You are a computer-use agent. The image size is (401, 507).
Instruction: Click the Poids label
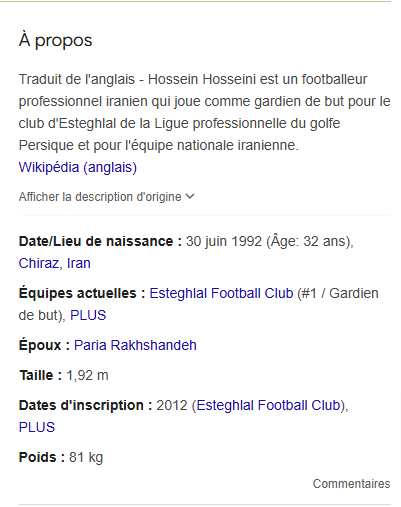[42, 457]
